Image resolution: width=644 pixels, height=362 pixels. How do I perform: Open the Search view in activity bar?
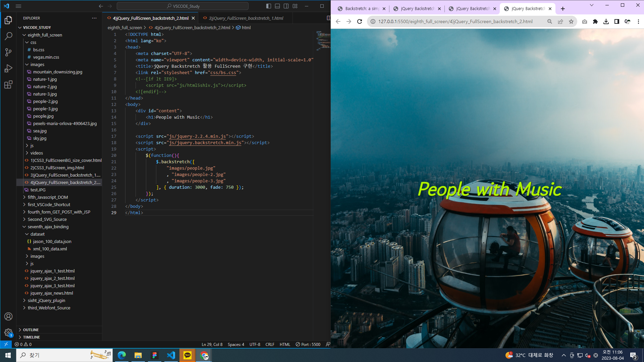8,36
